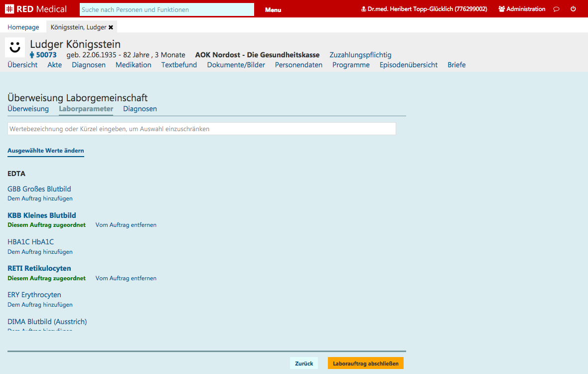The height and width of the screenshot is (374, 588).
Task: Open the Administration menu
Action: tap(526, 9)
